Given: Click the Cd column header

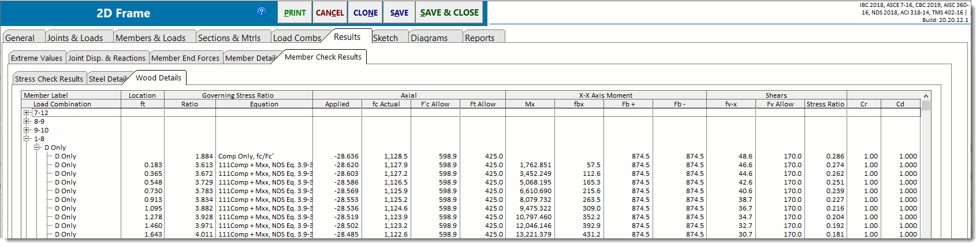Looking at the screenshot, I should pyautogui.click(x=900, y=104).
